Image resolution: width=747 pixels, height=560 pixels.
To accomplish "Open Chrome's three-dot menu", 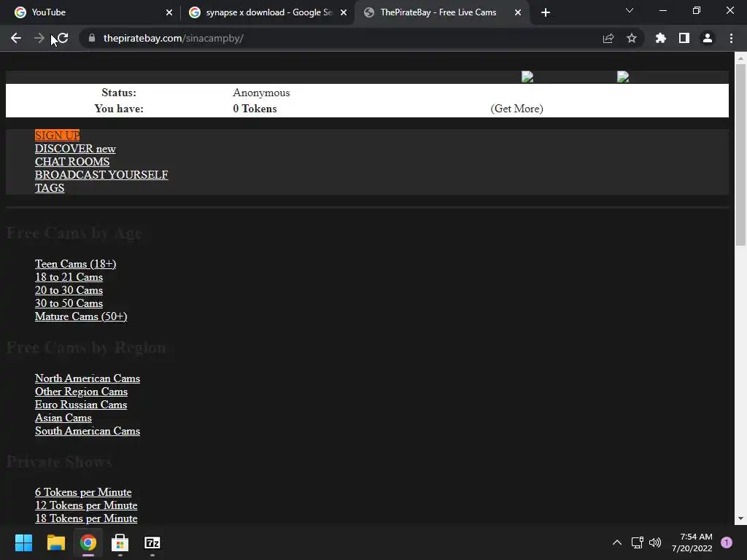I will [731, 38].
